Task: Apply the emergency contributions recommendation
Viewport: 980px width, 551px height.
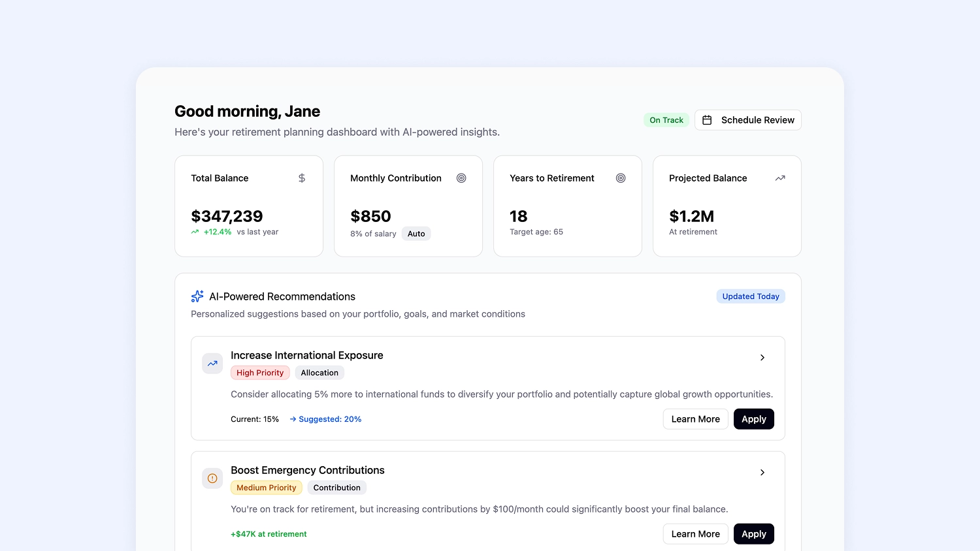Action: [x=753, y=534]
